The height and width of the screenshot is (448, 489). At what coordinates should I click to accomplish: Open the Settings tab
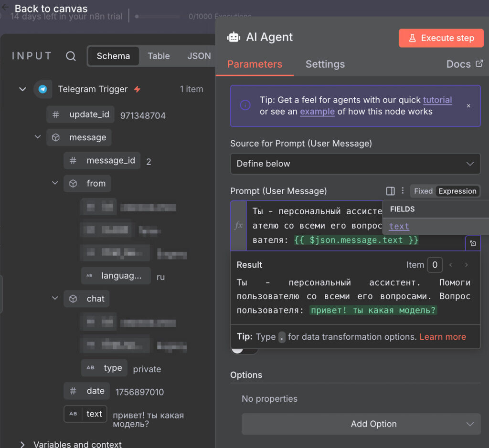click(x=325, y=64)
